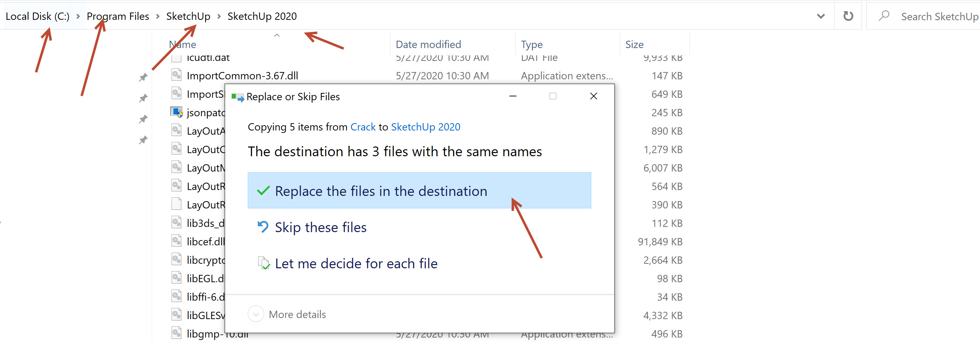
Task: Click Local Disk (C:) in the address bar
Action: [x=37, y=16]
